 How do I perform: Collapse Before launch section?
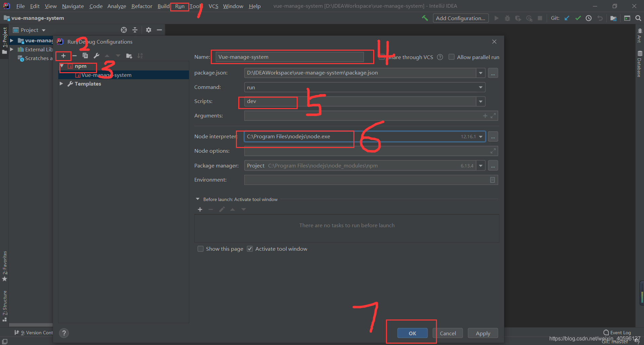point(198,199)
